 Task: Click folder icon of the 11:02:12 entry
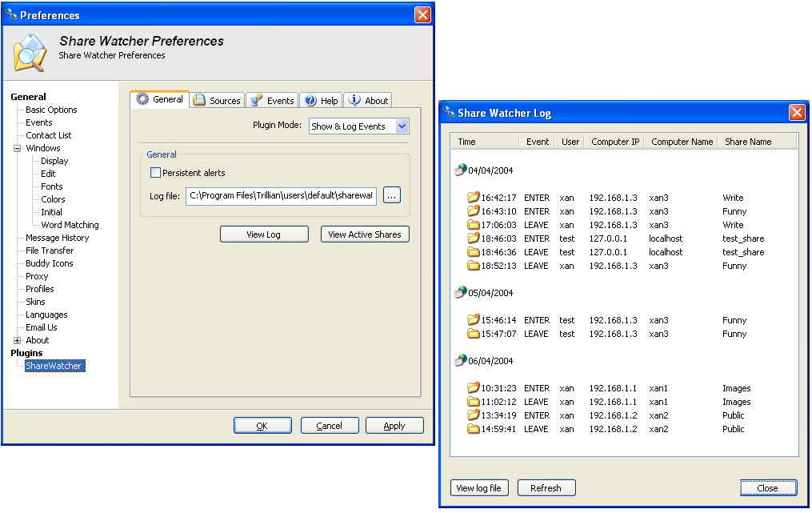point(473,401)
